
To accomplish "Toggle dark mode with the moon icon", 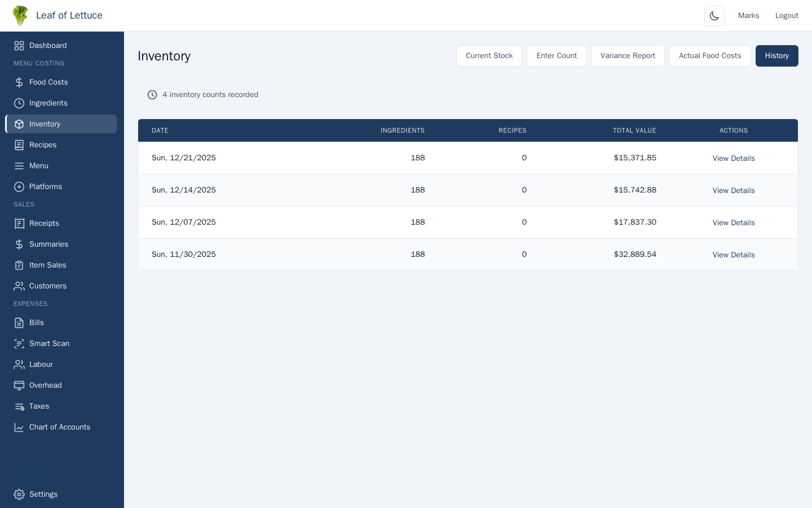I will tap(714, 15).
